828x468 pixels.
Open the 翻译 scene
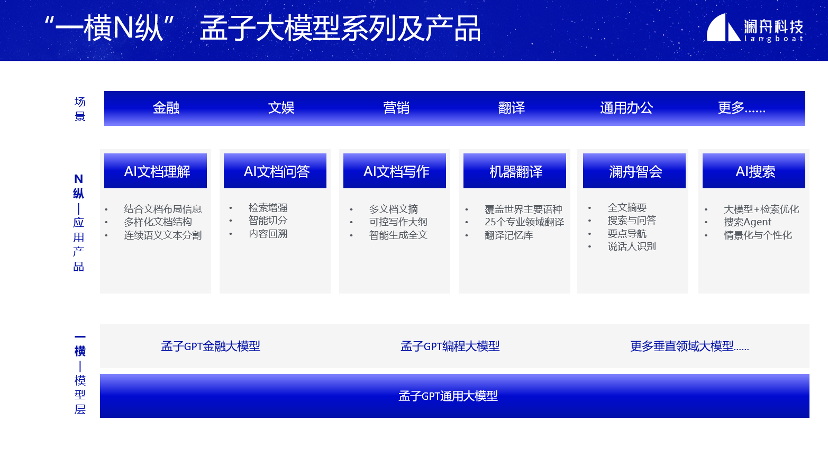point(511,108)
